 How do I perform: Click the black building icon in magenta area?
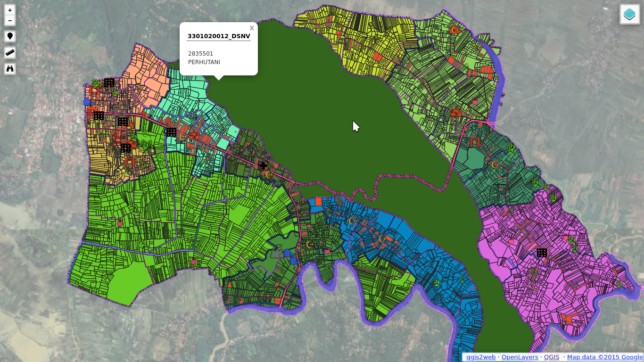pyautogui.click(x=542, y=253)
